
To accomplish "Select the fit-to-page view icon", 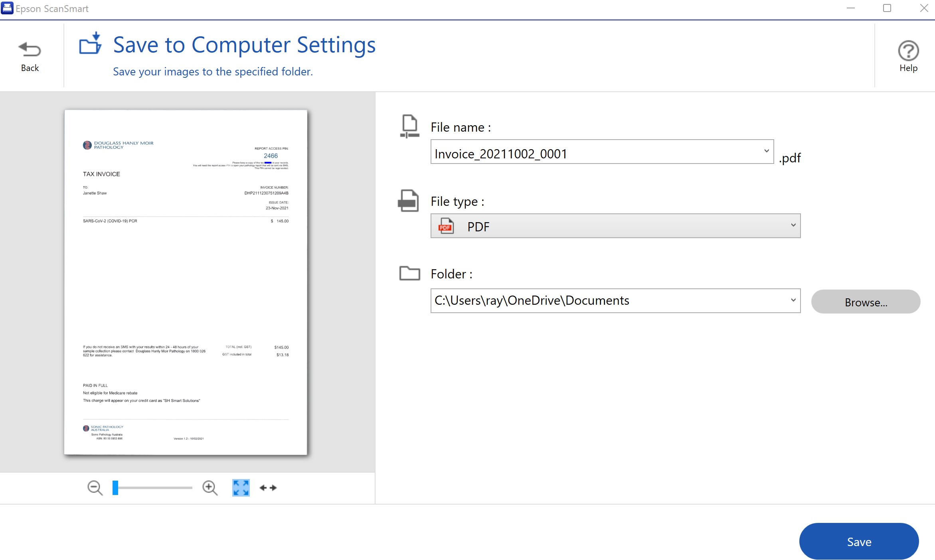I will point(241,487).
